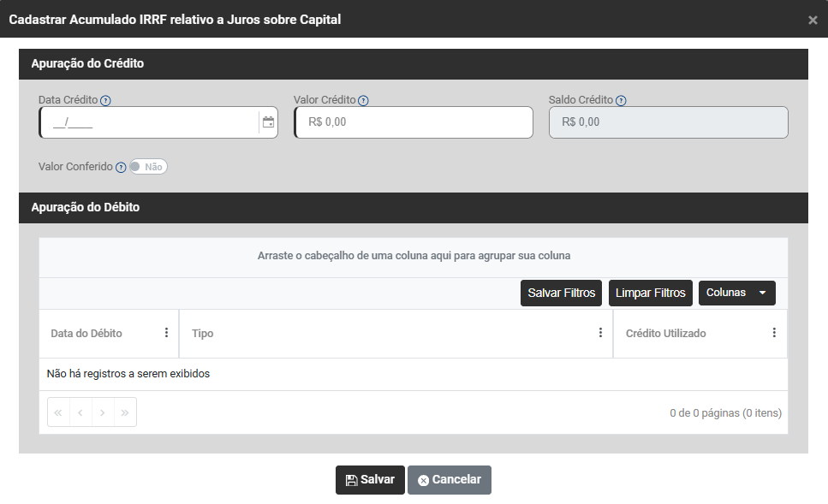This screenshot has width=828, height=504.
Task: Click the help icon beside Valor Crédito
Action: [x=363, y=101]
